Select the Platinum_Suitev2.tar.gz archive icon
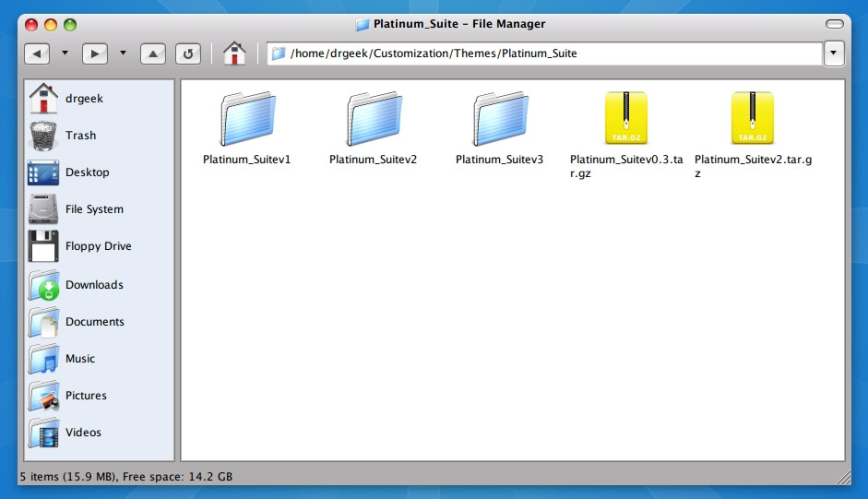This screenshot has height=499, width=868. 753,118
